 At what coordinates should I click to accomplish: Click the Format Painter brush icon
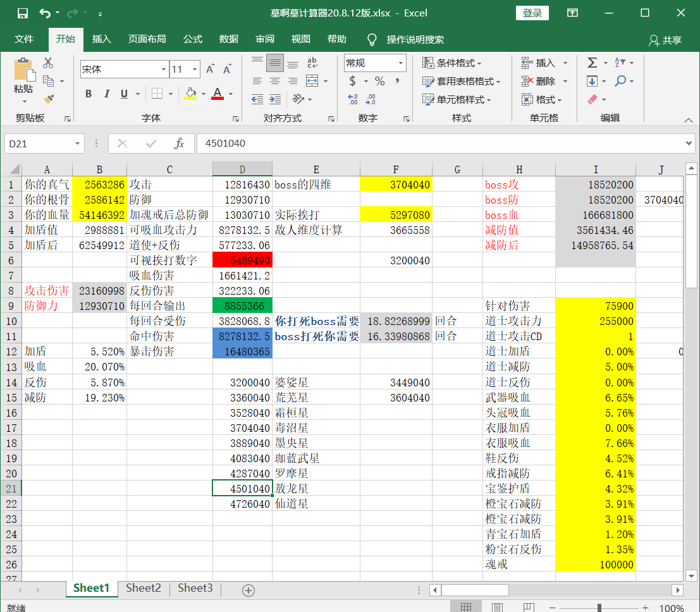coord(49,99)
